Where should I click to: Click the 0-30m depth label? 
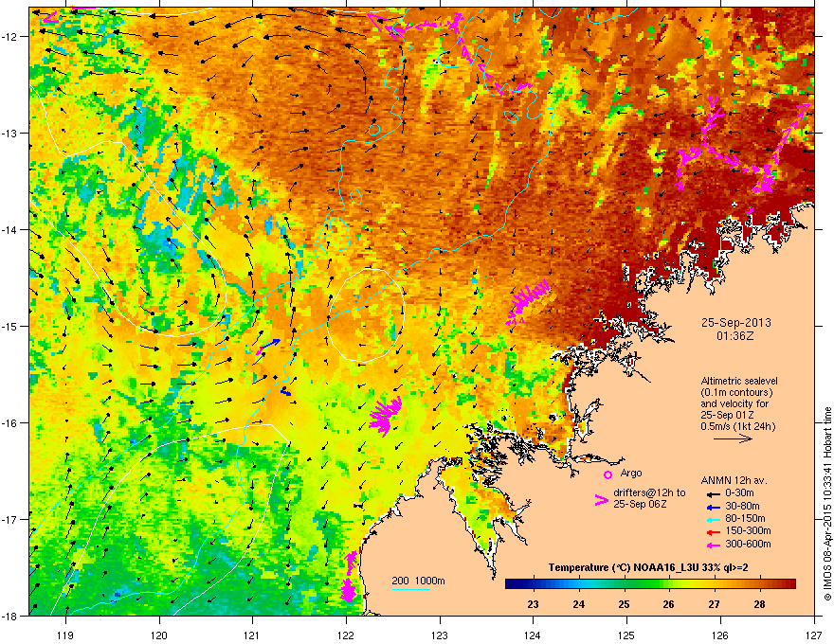point(739,493)
